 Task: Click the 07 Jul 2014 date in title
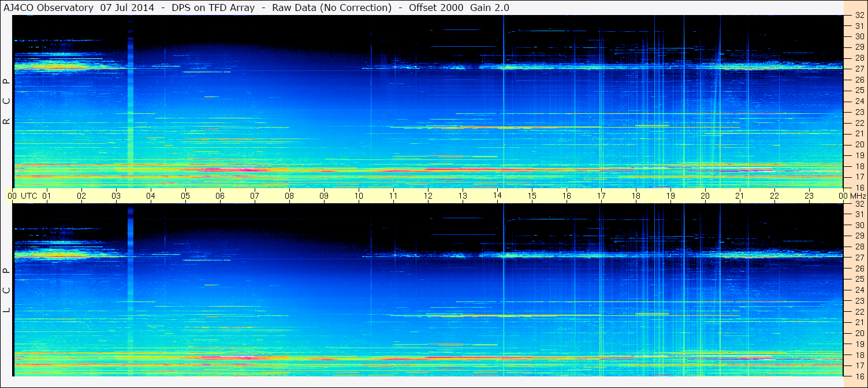pyautogui.click(x=127, y=8)
